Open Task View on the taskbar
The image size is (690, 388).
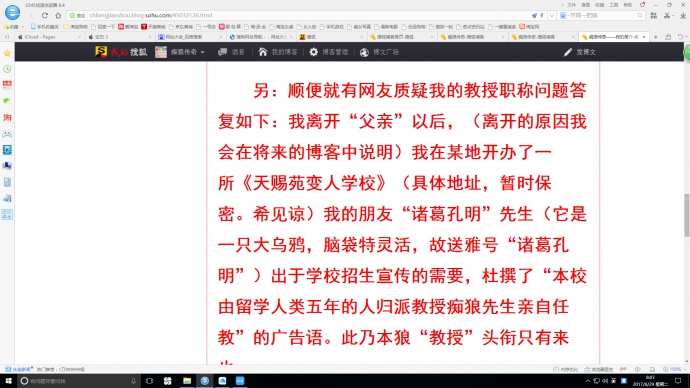(149, 381)
